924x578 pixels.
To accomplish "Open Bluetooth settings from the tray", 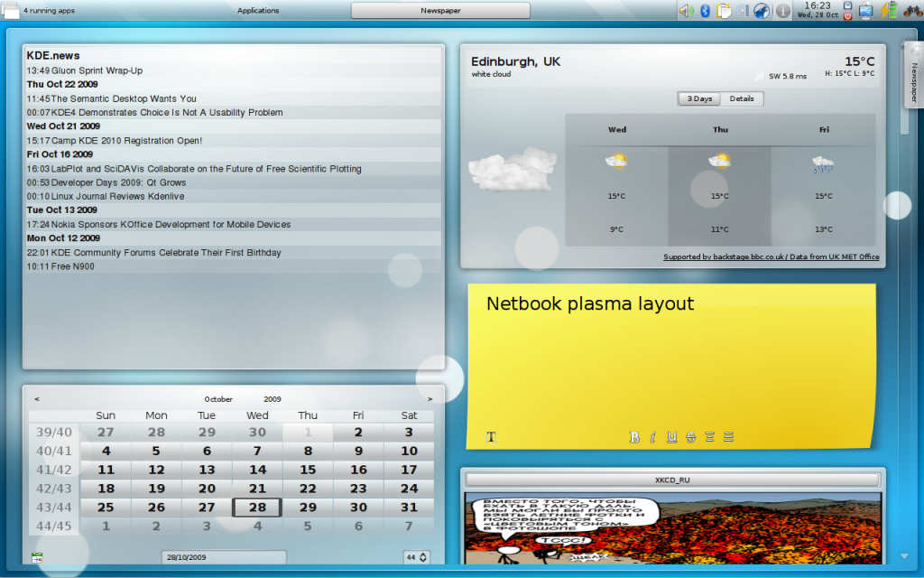I will (706, 10).
